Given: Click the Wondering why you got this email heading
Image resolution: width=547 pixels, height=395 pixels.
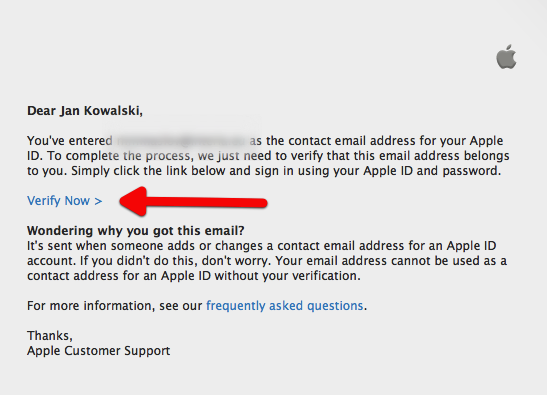Looking at the screenshot, I should pos(136,231).
